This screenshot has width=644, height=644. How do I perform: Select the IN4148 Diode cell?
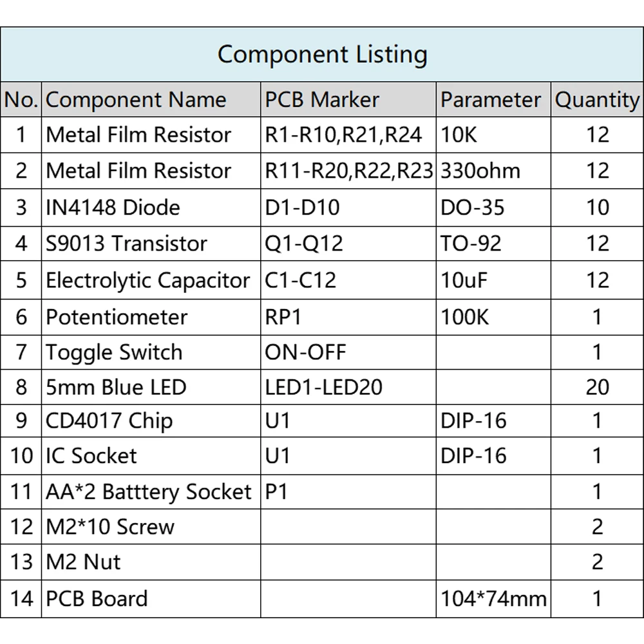click(113, 207)
